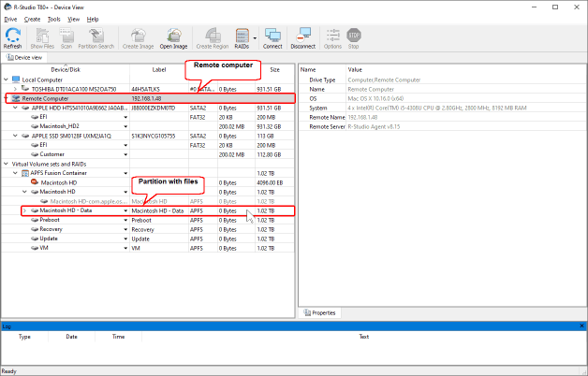This screenshot has height=376, width=588.
Task: Open dropdown arrow on Preboot row
Action: pyautogui.click(x=125, y=220)
